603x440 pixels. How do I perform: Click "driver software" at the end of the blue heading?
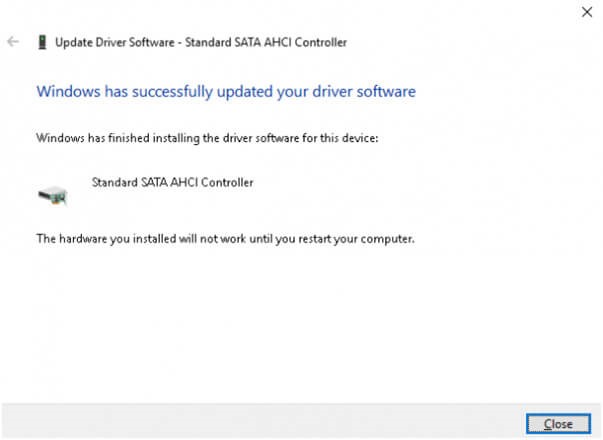point(367,92)
